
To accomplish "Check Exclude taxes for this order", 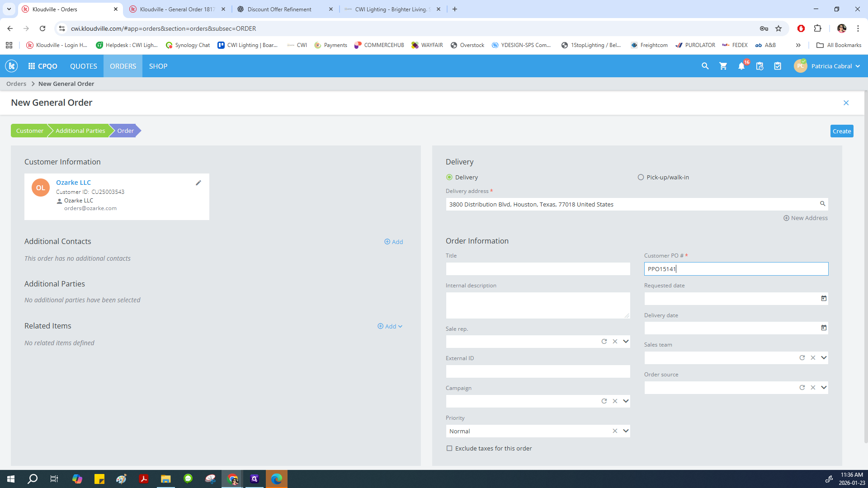I will pos(449,448).
